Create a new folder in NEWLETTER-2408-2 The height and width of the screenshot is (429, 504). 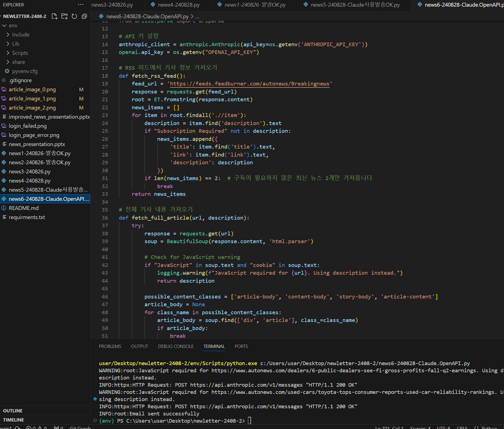pos(64,16)
